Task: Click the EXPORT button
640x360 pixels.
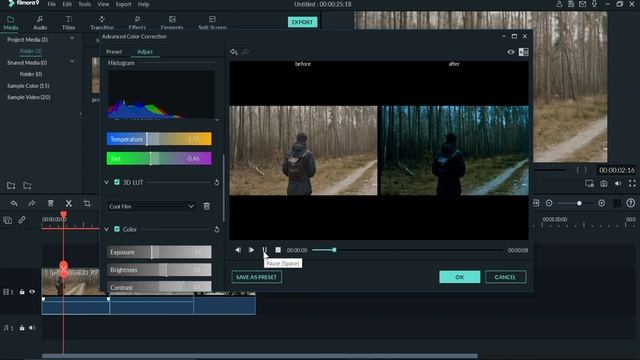Action: [x=302, y=22]
